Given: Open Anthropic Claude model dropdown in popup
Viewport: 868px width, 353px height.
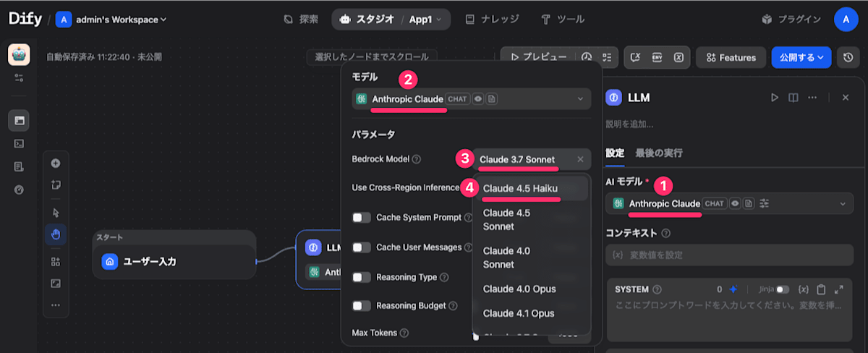Looking at the screenshot, I should click(471, 98).
